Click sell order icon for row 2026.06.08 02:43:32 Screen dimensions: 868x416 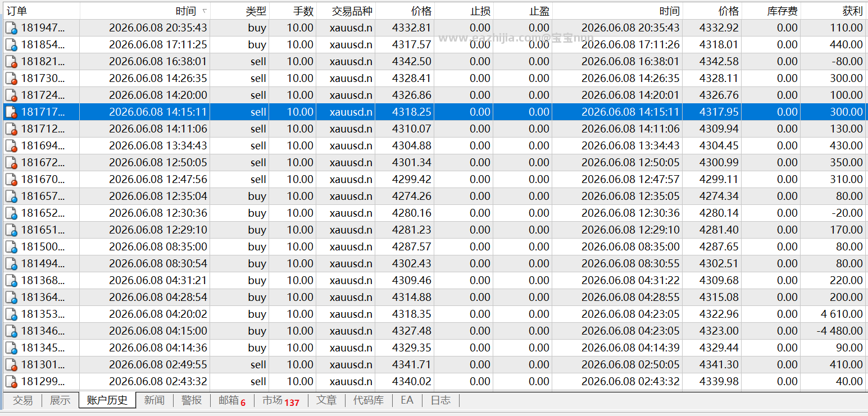(11, 382)
